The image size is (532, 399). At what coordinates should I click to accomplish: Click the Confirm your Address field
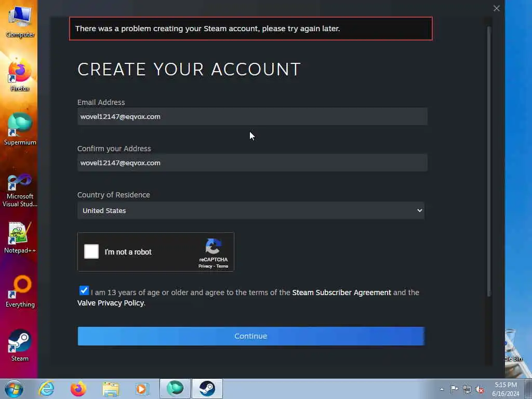click(x=252, y=163)
